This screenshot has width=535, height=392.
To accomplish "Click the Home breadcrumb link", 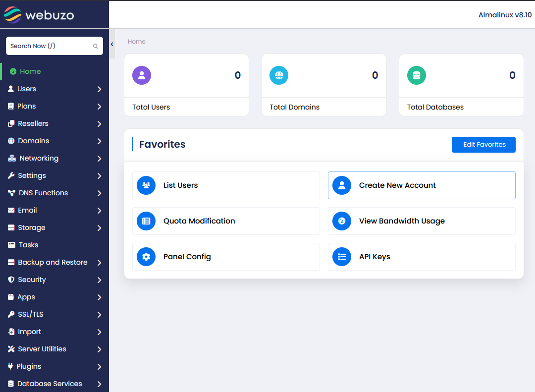I will point(137,42).
